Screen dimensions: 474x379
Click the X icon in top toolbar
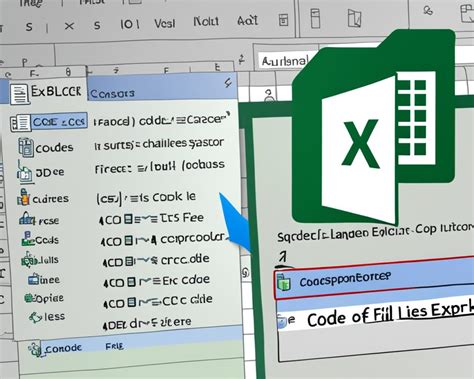tap(69, 26)
